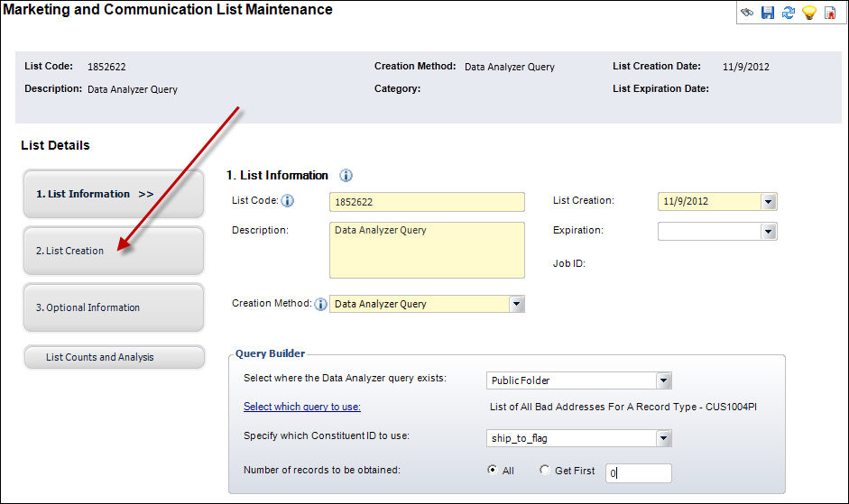Select the All records radio button
849x504 pixels.
coord(492,470)
